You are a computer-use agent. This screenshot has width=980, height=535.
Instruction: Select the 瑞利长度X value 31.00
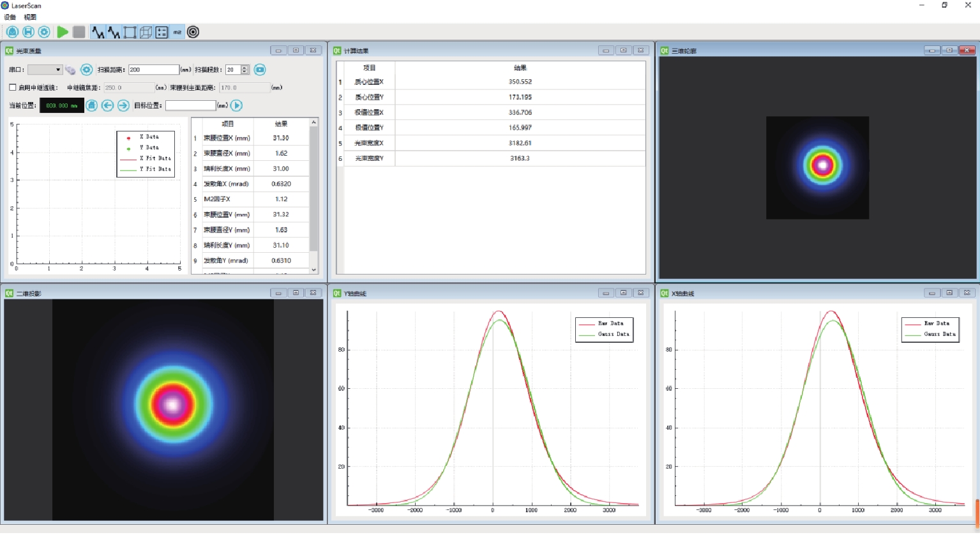tap(281, 169)
